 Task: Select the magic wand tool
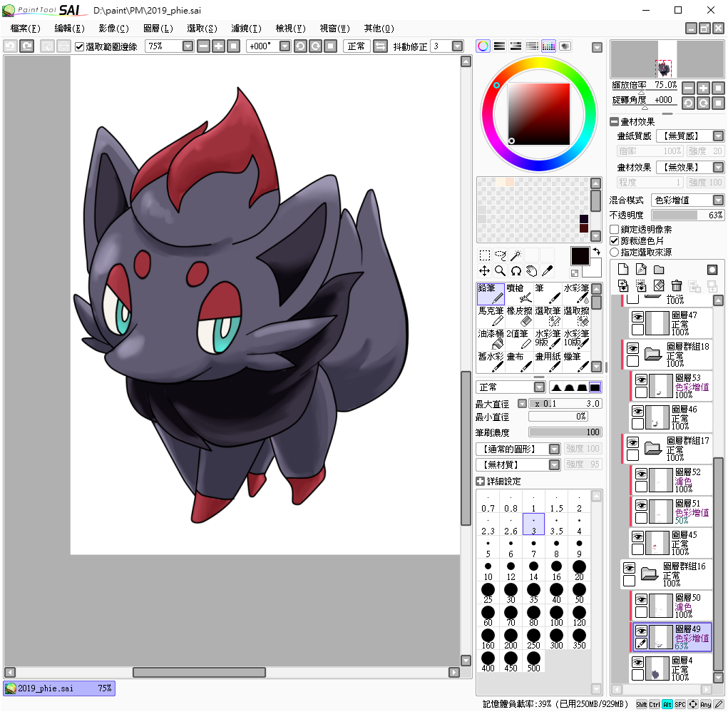click(x=516, y=255)
